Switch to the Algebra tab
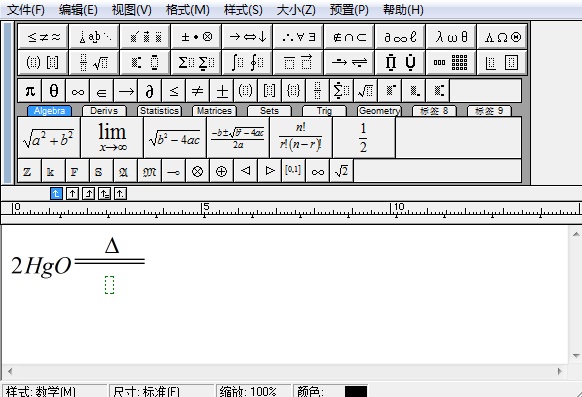 tap(49, 111)
